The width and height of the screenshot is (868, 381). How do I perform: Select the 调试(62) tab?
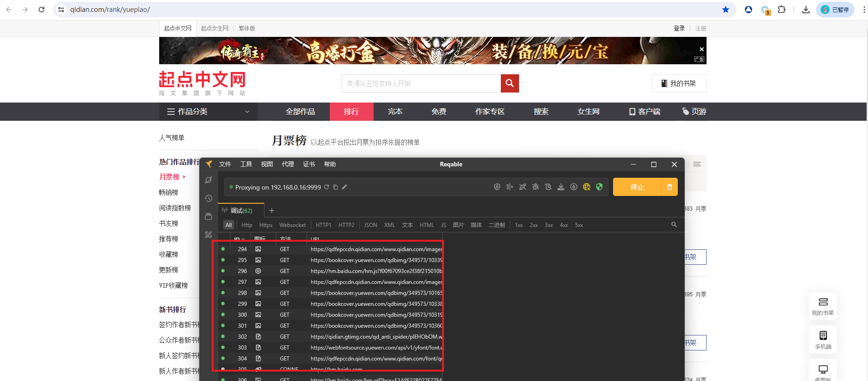point(241,211)
